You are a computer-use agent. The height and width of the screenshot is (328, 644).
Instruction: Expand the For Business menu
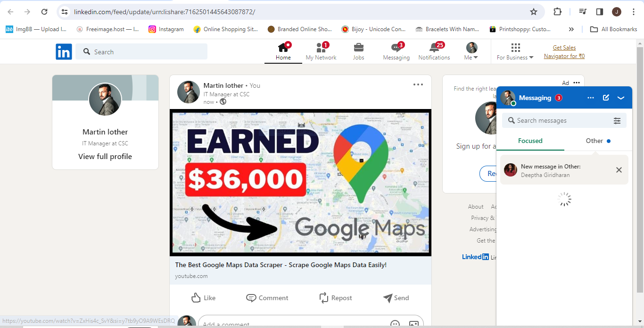click(515, 51)
